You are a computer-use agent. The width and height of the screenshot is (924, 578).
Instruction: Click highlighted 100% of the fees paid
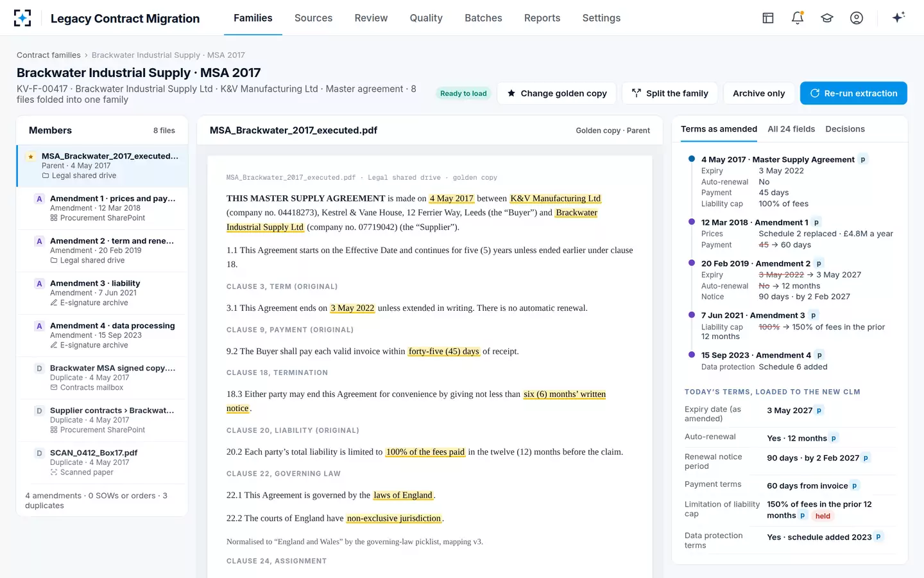point(425,452)
